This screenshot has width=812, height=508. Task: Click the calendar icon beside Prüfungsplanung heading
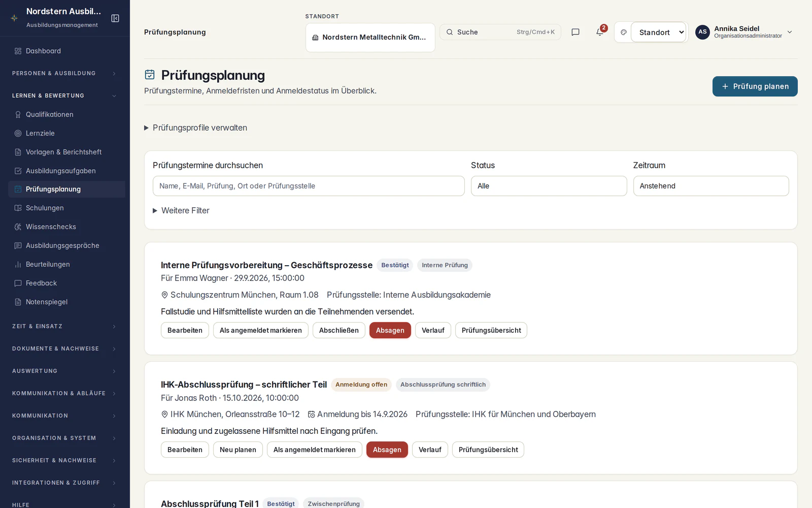150,75
